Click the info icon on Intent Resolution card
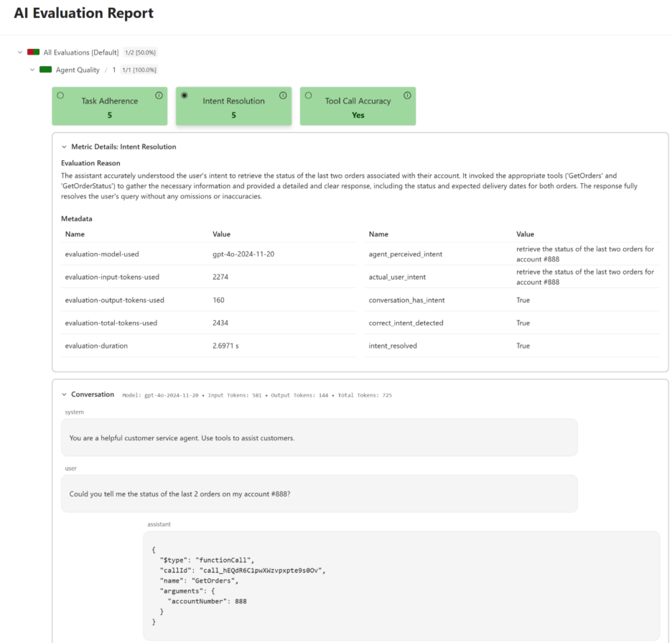 coord(283,94)
